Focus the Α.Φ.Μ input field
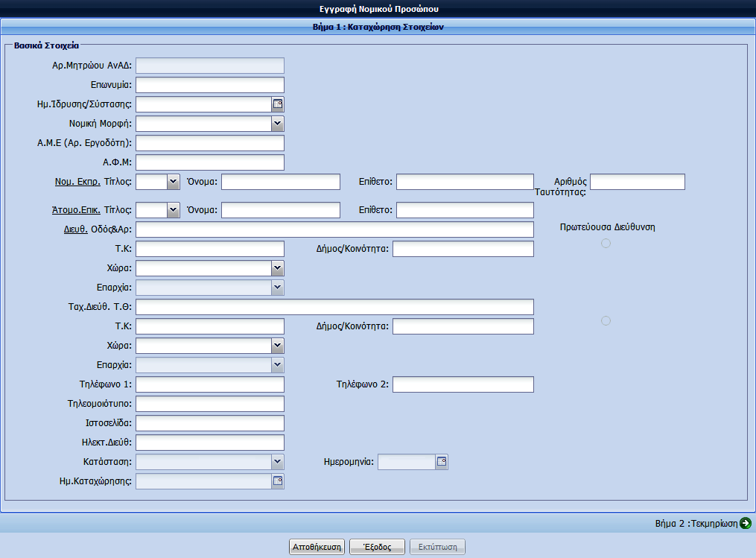Screen dimensions: 756x558 tap(210, 162)
